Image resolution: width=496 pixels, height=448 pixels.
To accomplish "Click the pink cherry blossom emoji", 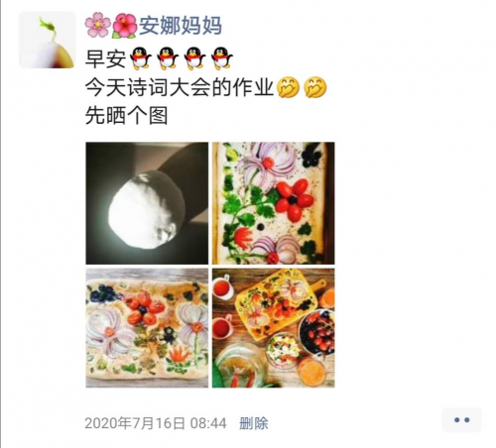I will [x=97, y=25].
